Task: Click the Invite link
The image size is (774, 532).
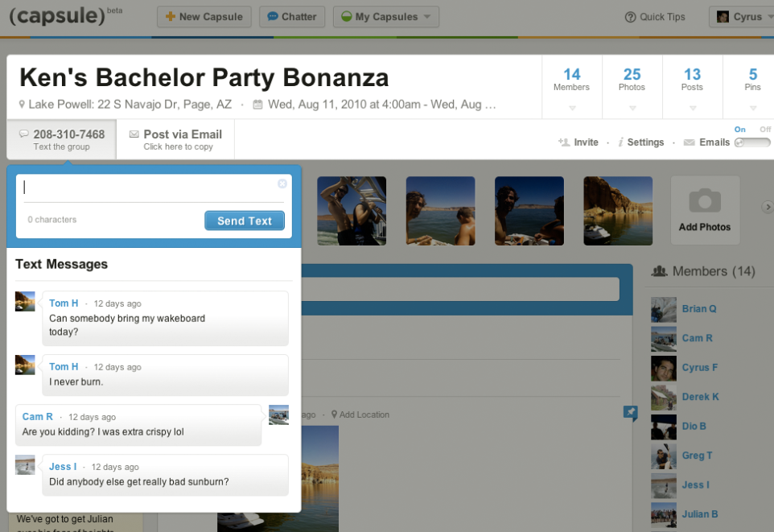Action: point(579,142)
